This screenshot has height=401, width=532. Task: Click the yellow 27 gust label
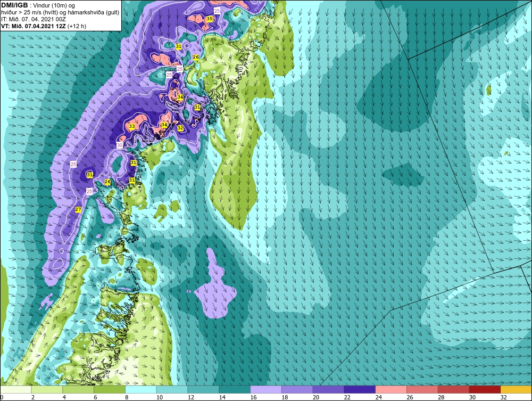pyautogui.click(x=78, y=209)
